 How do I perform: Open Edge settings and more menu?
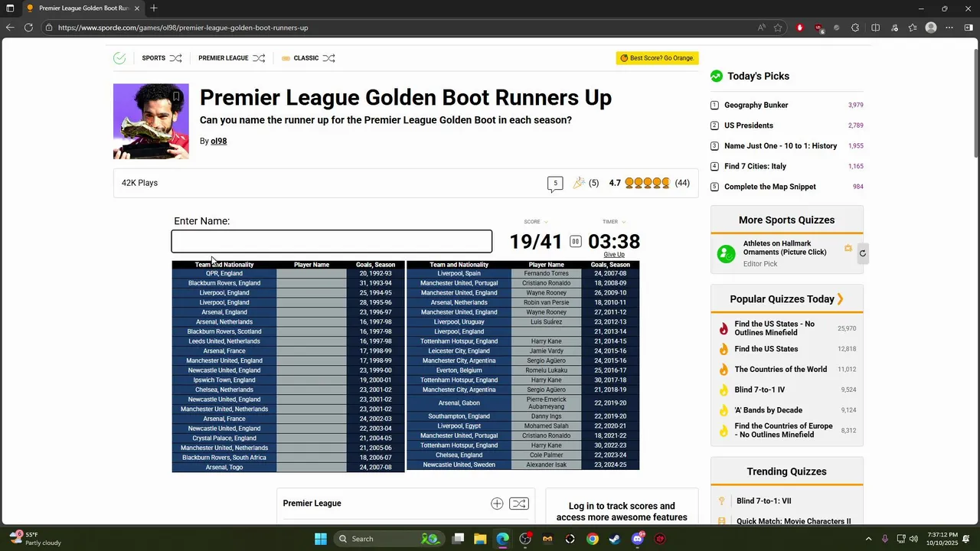(x=949, y=28)
